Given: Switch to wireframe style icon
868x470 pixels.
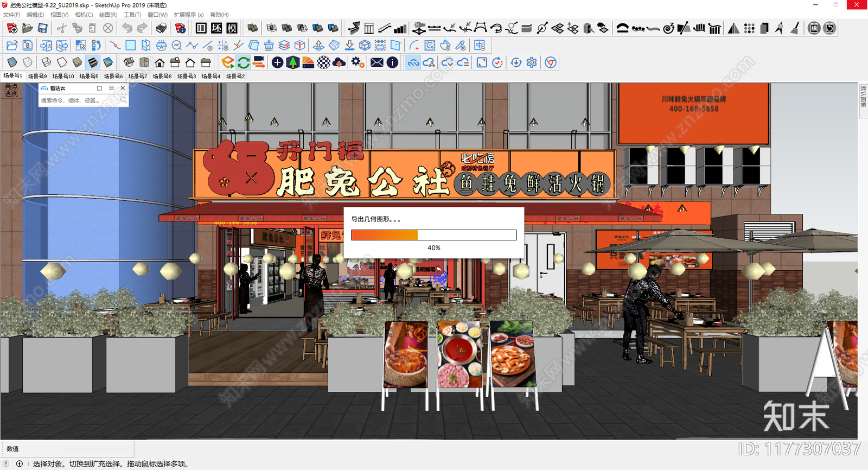Looking at the screenshot, I should [47, 62].
